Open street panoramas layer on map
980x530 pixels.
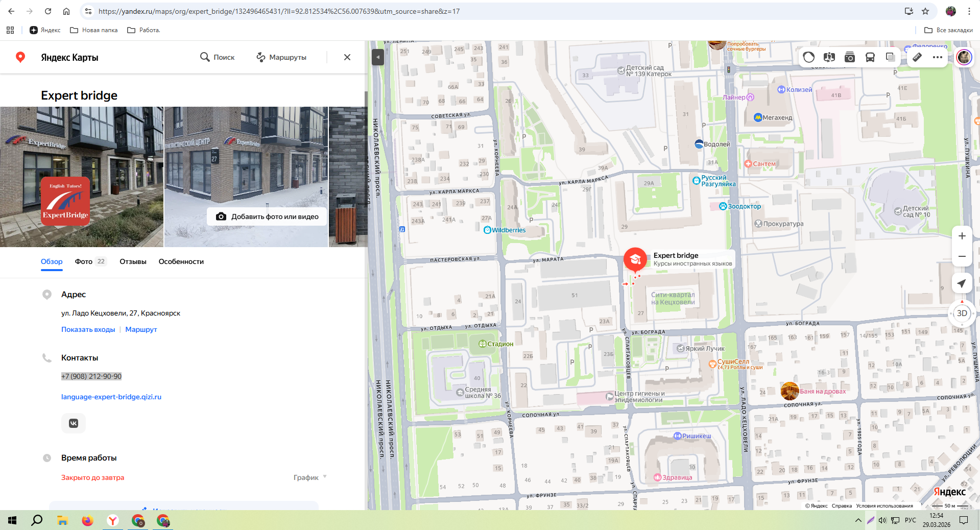tap(829, 57)
